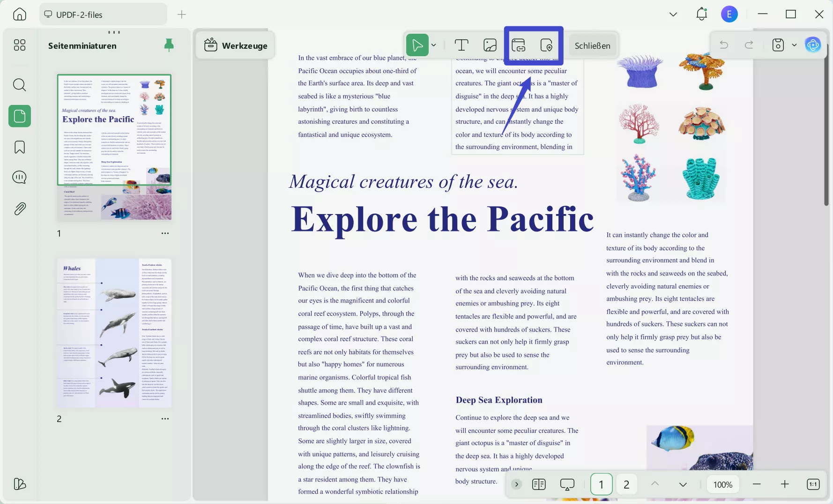Click the 1:1 actual-size fit icon
This screenshot has width=833, height=504.
click(813, 484)
